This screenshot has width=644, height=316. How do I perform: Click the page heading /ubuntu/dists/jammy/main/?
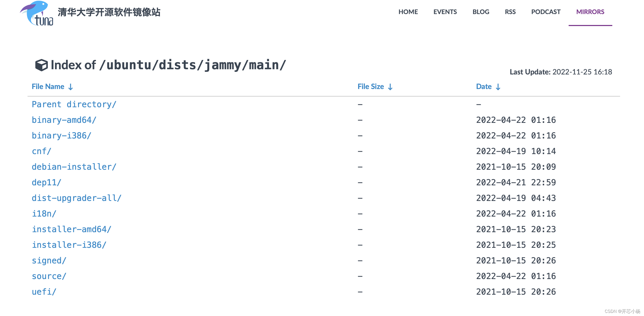193,65
